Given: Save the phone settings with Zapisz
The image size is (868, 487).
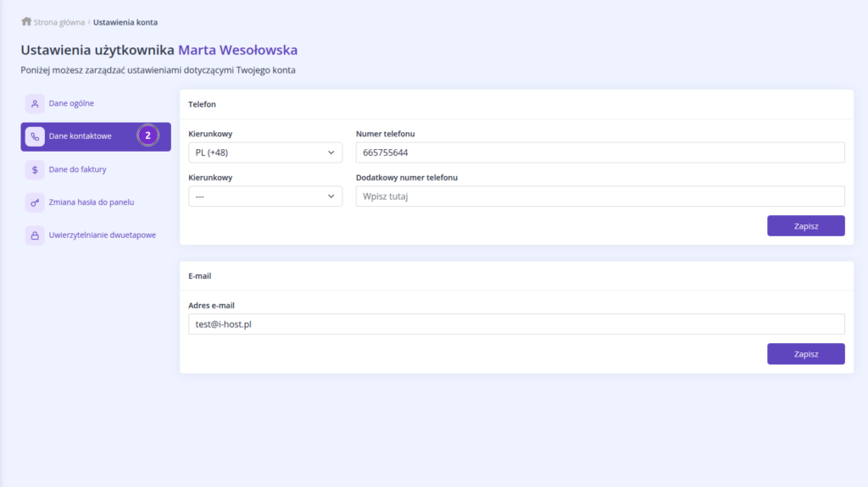Looking at the screenshot, I should coord(805,225).
